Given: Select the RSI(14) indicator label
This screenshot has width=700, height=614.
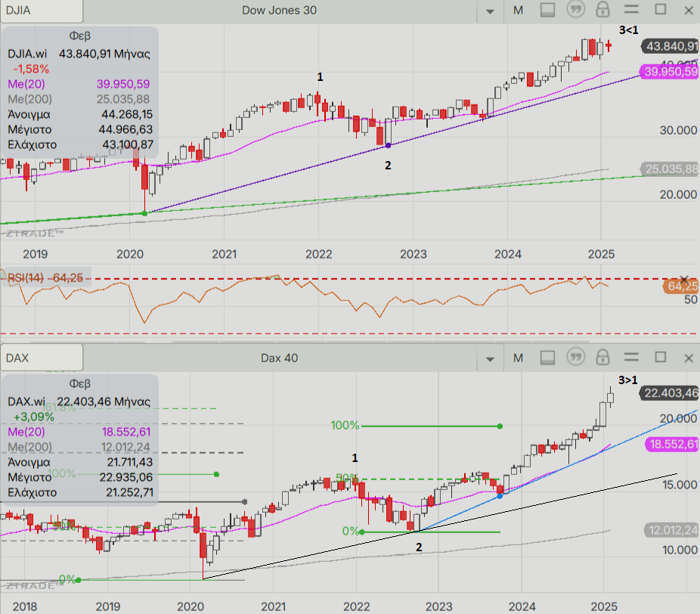Looking at the screenshot, I should [x=26, y=278].
